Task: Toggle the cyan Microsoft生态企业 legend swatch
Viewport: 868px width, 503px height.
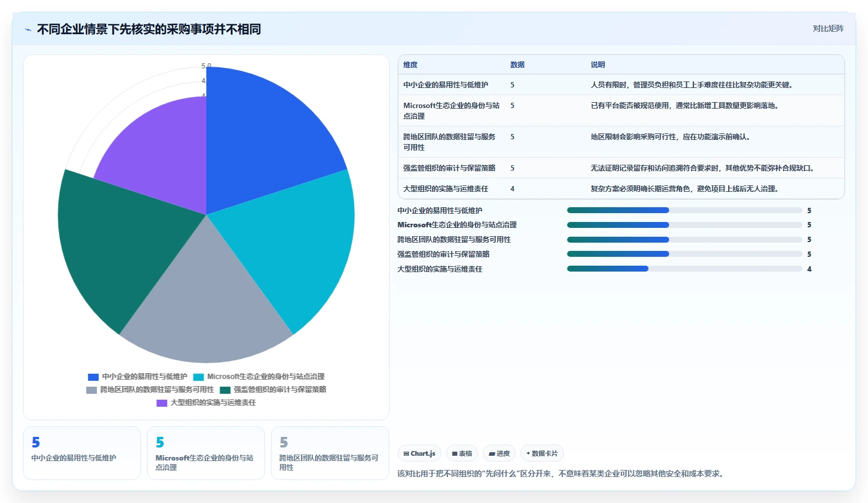Action: [198, 377]
